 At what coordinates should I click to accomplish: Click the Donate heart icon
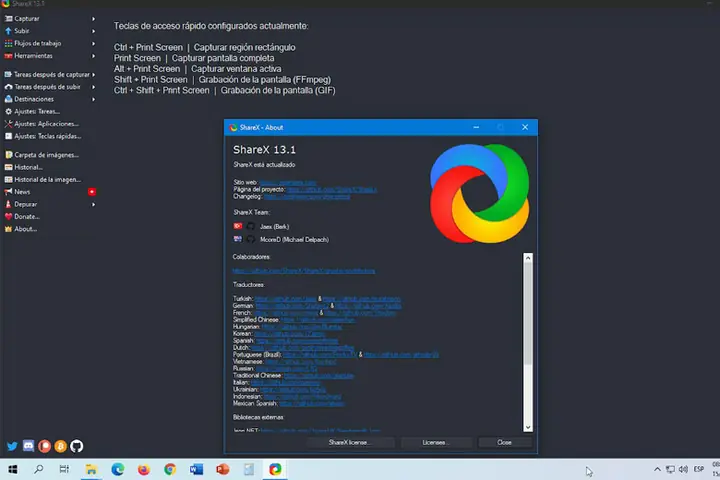click(8, 217)
